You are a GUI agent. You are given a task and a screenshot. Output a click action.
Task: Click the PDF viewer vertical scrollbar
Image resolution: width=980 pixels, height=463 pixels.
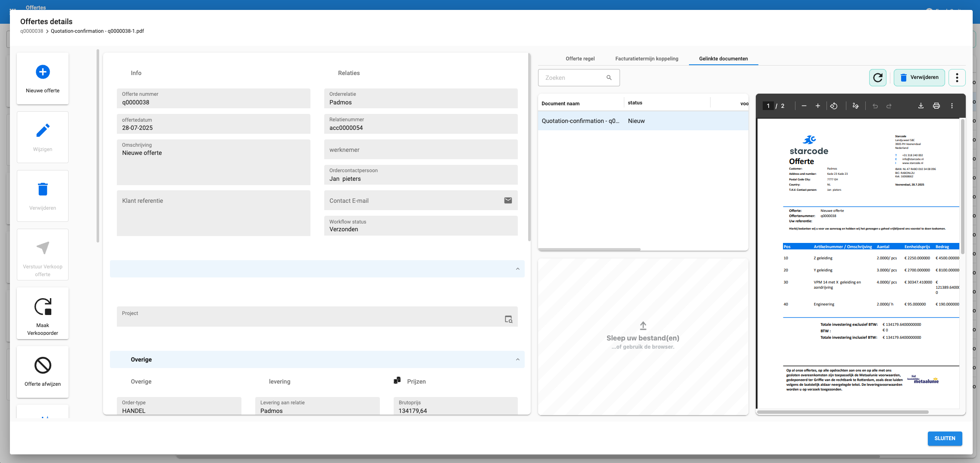point(962,186)
